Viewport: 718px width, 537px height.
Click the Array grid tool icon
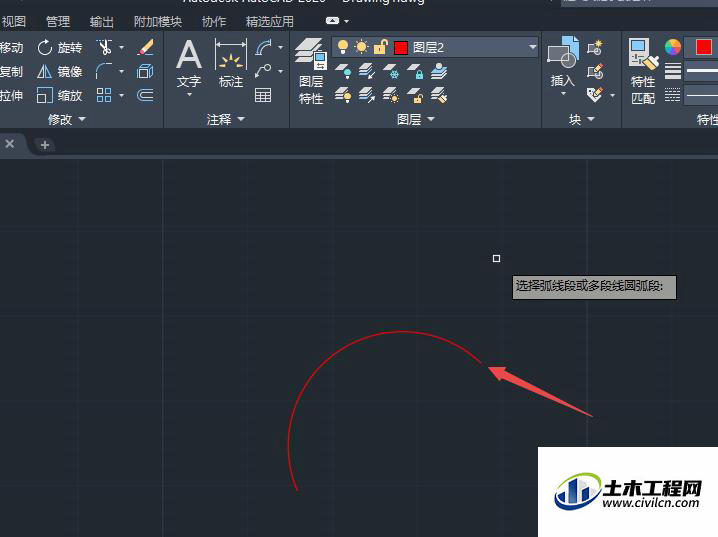[x=104, y=95]
